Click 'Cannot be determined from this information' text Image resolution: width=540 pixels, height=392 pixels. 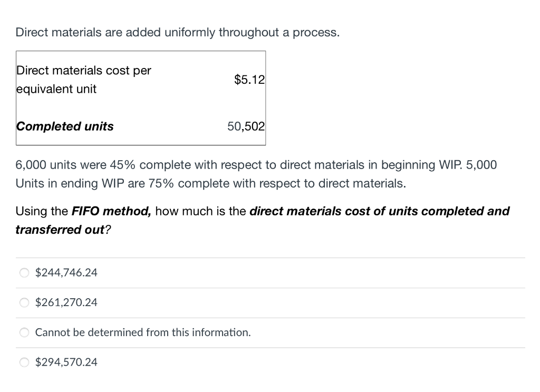coord(142,332)
